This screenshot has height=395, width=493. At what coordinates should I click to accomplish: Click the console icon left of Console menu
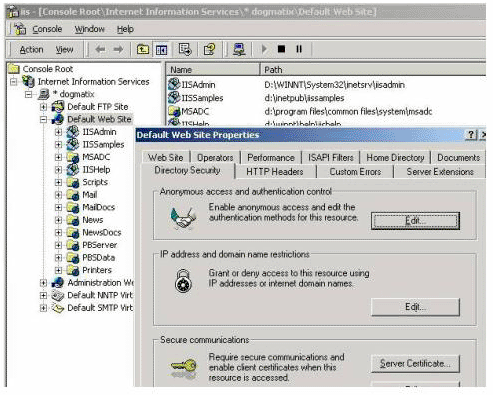pyautogui.click(x=19, y=29)
